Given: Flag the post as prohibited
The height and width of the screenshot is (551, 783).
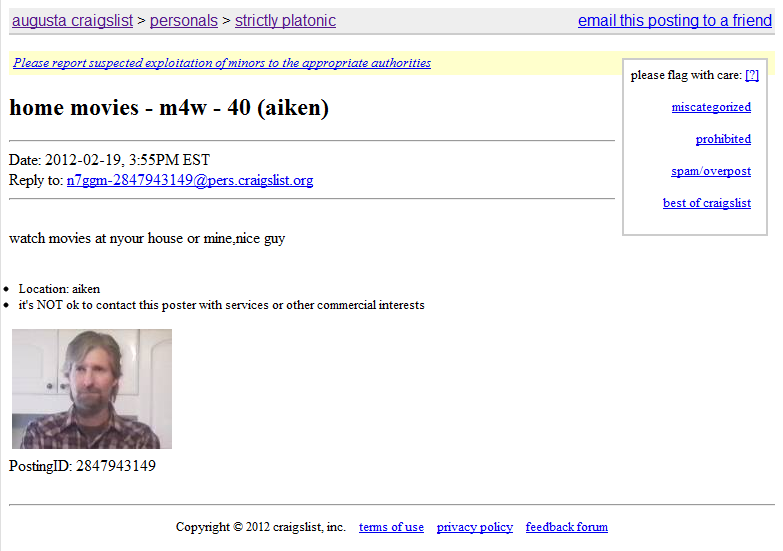Looking at the screenshot, I should tap(723, 139).
